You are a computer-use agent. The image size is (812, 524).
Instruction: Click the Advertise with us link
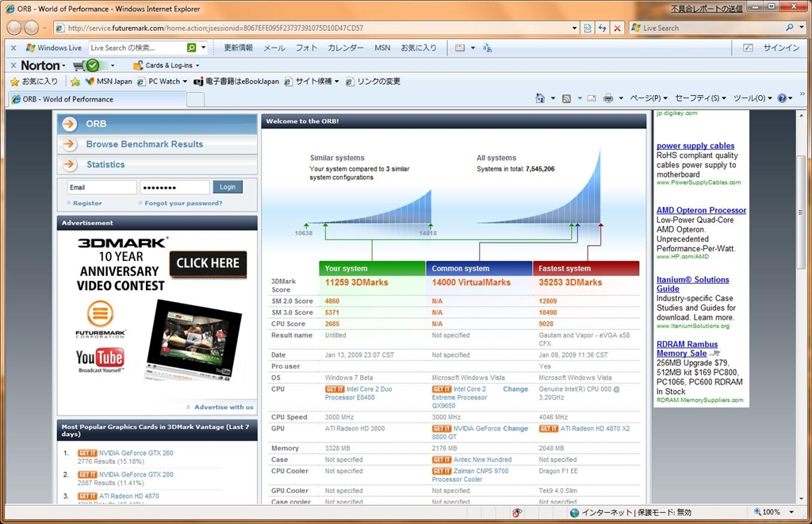point(224,407)
